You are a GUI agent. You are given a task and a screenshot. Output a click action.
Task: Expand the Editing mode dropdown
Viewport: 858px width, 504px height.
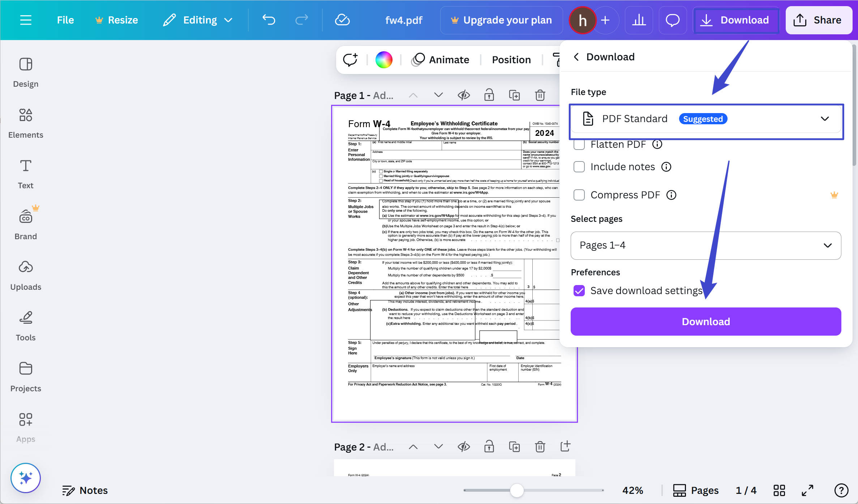(197, 20)
